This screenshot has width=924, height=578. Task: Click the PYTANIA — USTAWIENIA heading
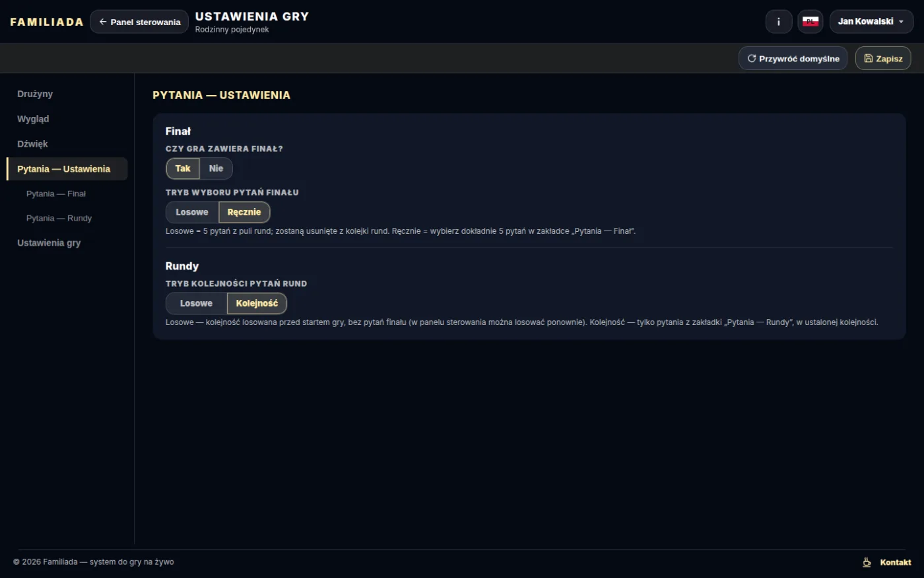(x=221, y=95)
